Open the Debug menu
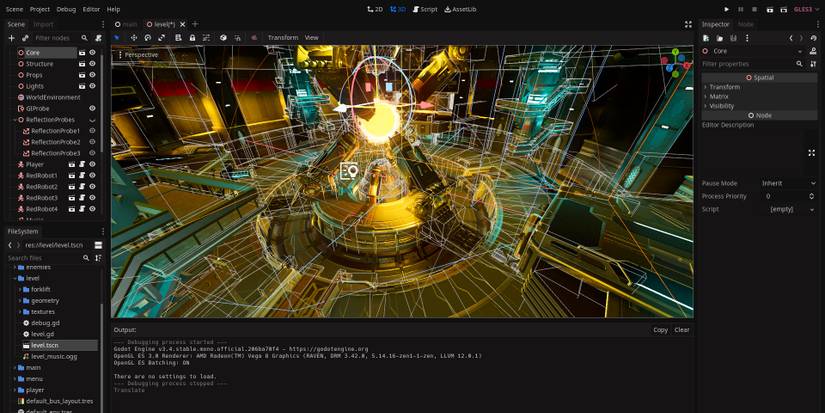The image size is (825, 413). coord(66,9)
